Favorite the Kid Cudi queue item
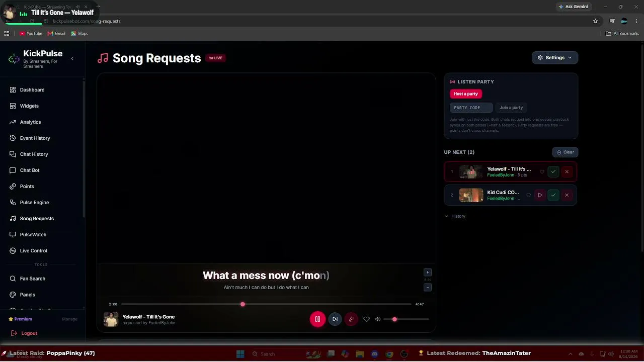This screenshot has height=362, width=644. 528,195
